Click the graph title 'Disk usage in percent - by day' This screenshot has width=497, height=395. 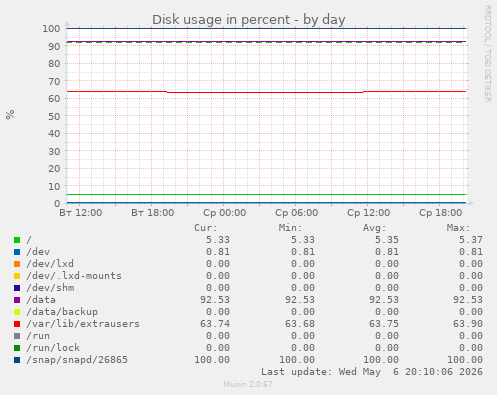[249, 20]
